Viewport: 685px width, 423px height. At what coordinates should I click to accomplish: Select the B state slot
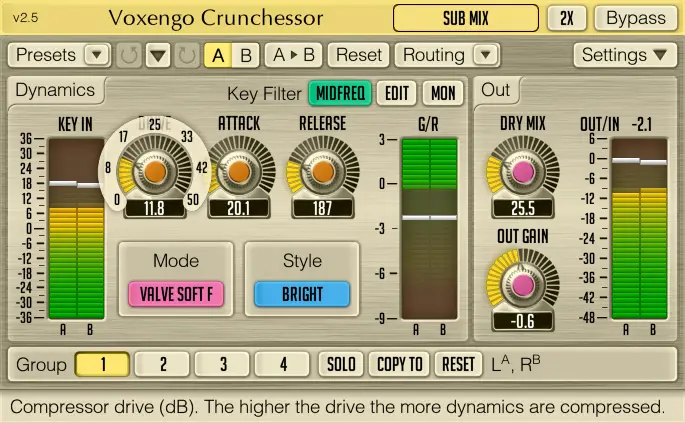click(246, 55)
